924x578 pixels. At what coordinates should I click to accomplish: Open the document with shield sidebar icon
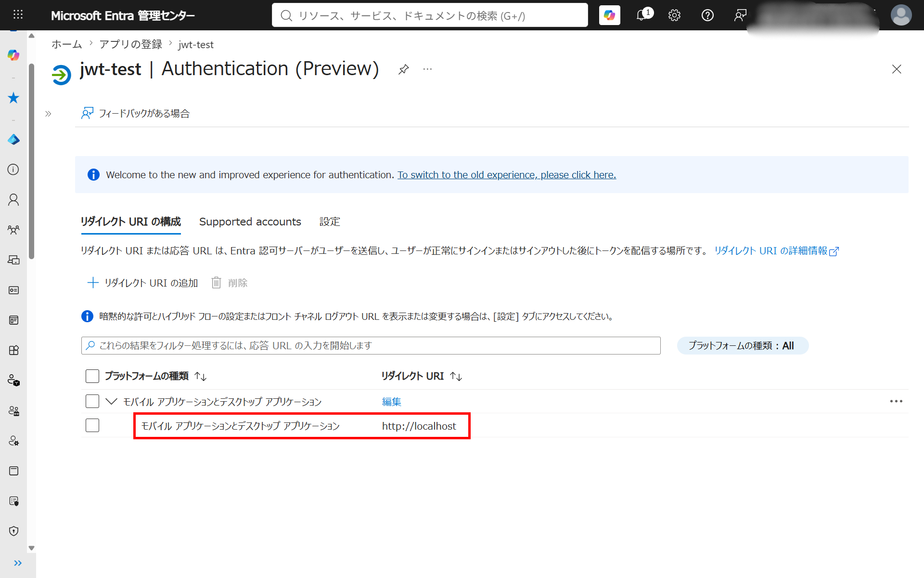pyautogui.click(x=13, y=501)
